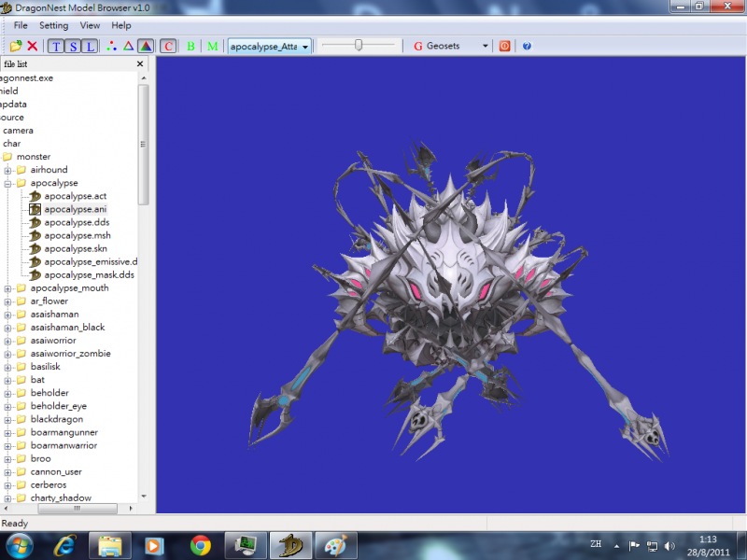
Task: Click the blue help question mark icon
Action: 527,46
